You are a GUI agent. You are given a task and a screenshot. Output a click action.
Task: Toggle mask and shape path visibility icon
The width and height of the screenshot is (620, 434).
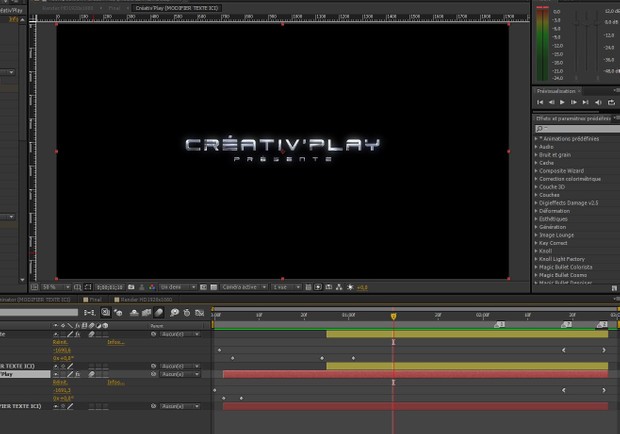pyautogui.click(x=88, y=287)
